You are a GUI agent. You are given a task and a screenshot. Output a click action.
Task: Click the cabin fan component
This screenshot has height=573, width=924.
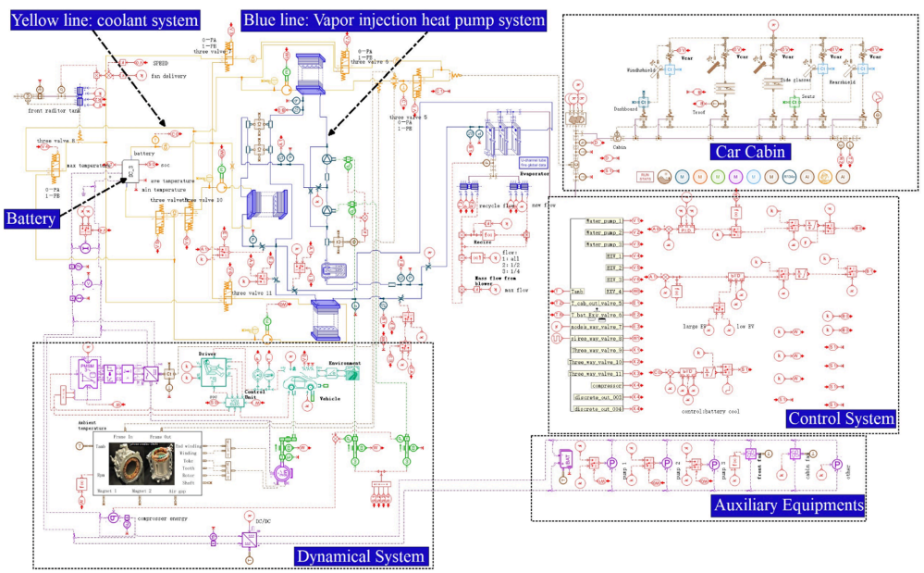click(x=795, y=454)
